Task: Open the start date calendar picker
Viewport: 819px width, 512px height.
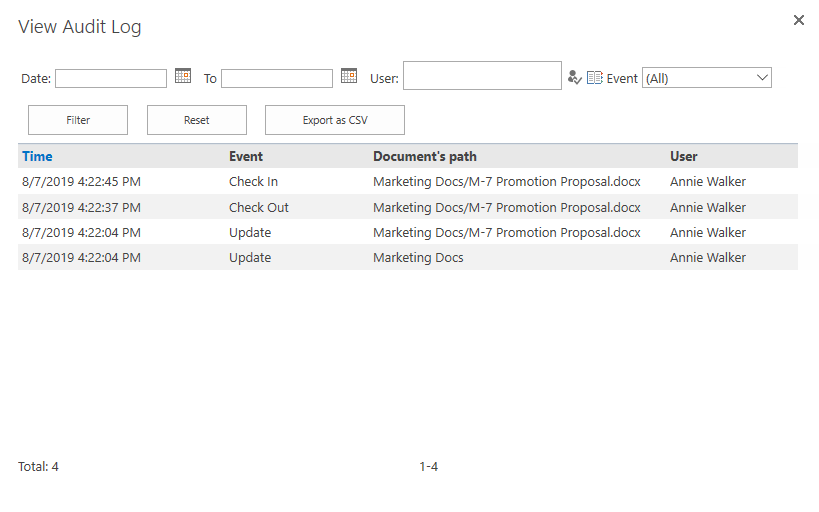Action: (183, 76)
